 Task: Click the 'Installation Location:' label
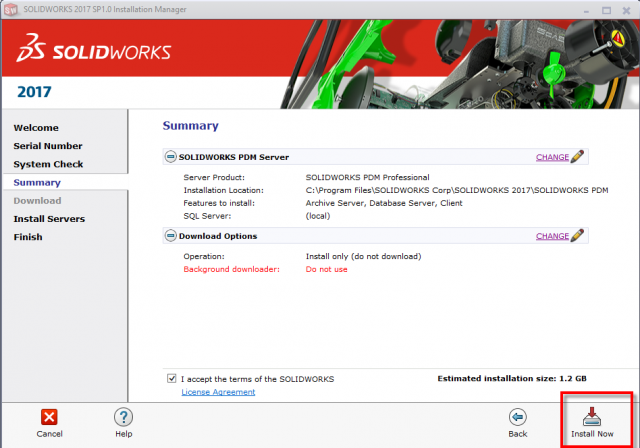223,190
